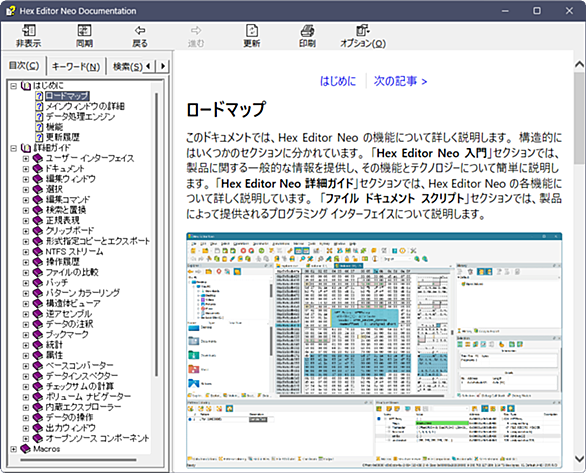Click the tree pane vertical scrollbar
586x473 pixels.
tap(156, 235)
